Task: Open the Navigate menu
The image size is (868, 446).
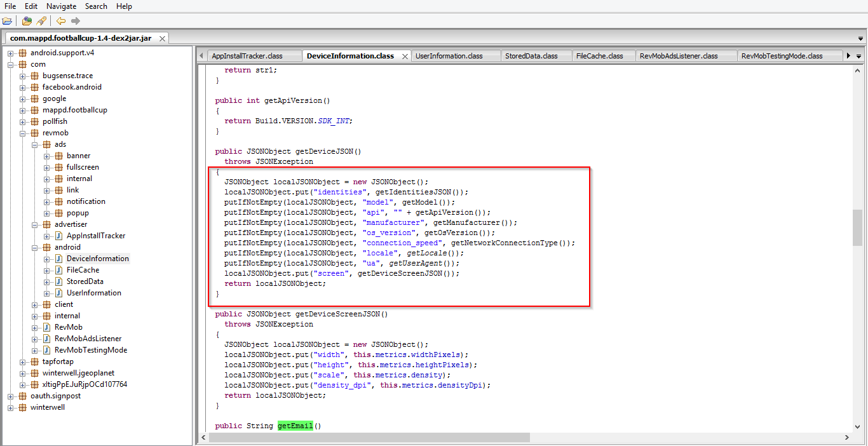Action: [61, 6]
